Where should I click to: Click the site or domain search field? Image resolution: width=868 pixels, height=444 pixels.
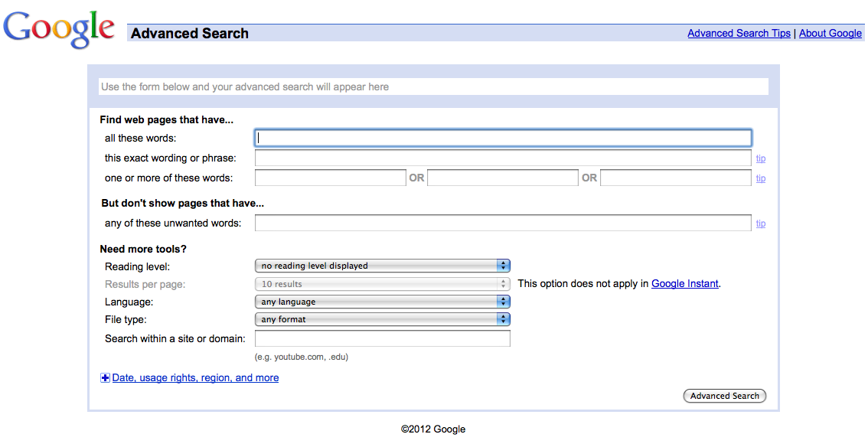(x=383, y=338)
